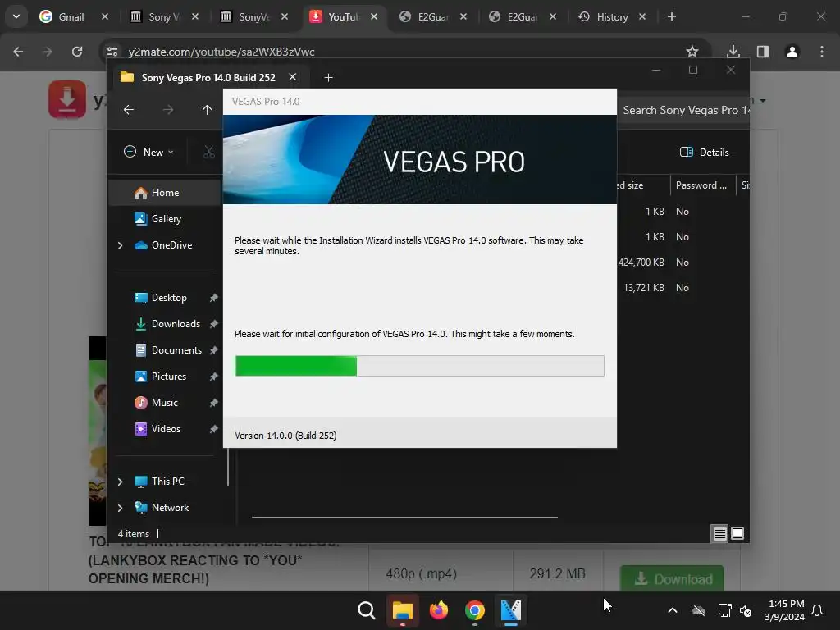Toggle Chrome side panel

(763, 52)
